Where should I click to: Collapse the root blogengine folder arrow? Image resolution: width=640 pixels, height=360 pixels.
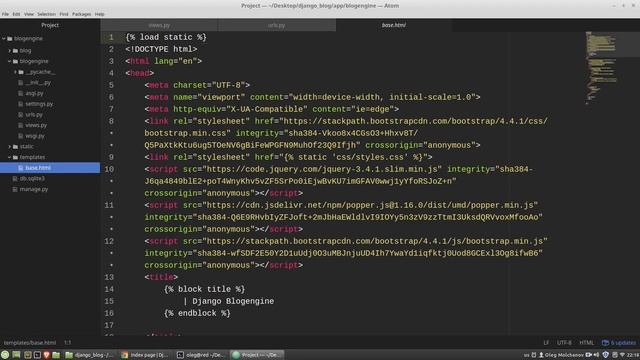tap(4, 38)
